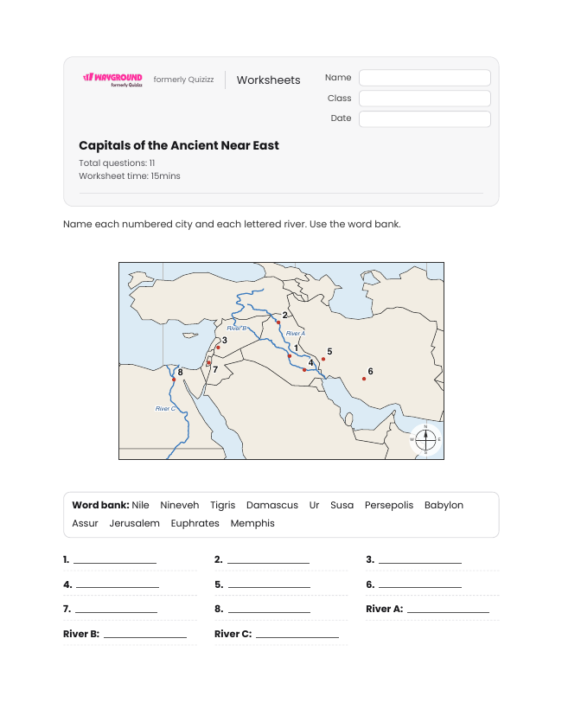Select 'Tigris' in the word bank
562x728 pixels.
click(223, 505)
